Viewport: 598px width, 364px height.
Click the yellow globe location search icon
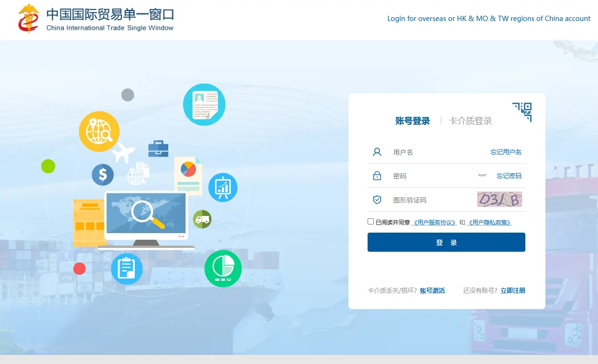pyautogui.click(x=99, y=131)
